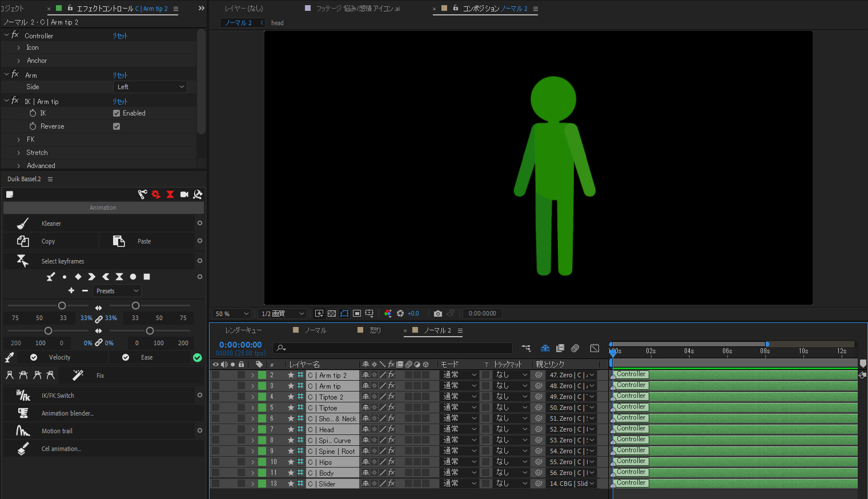
Task: Toggle transparency grid in composition viewer
Action: pyautogui.click(x=332, y=313)
